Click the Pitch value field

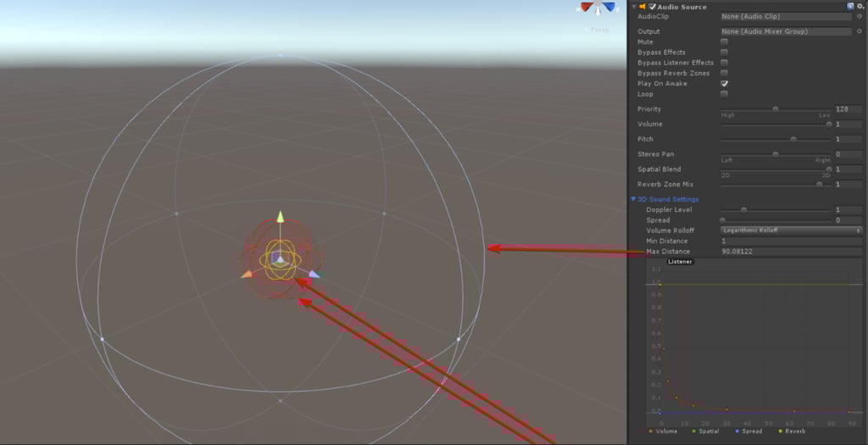[x=848, y=139]
